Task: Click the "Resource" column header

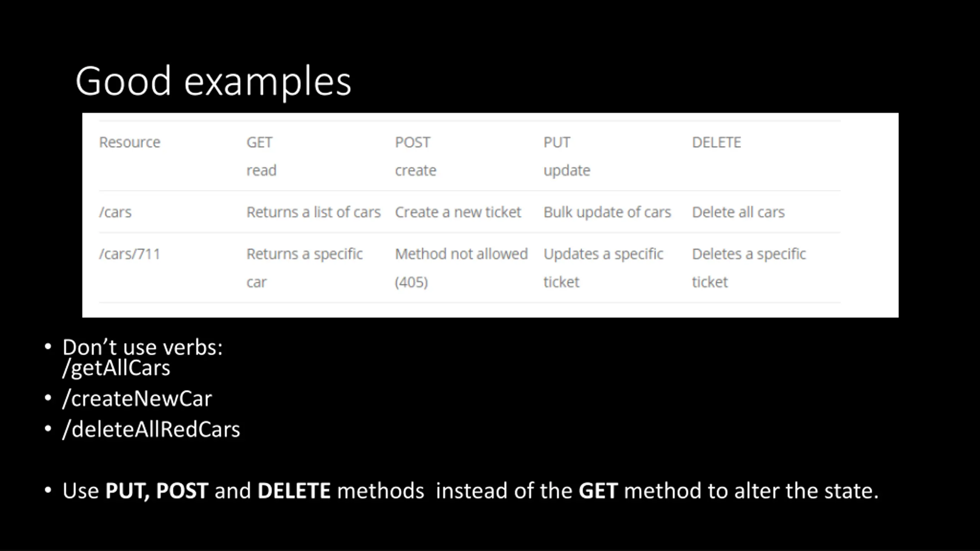Action: click(x=130, y=142)
